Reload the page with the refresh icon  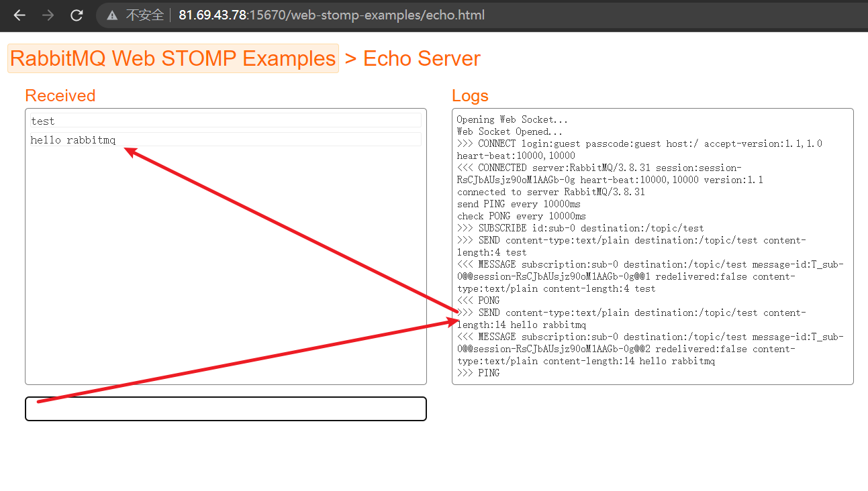tap(77, 15)
